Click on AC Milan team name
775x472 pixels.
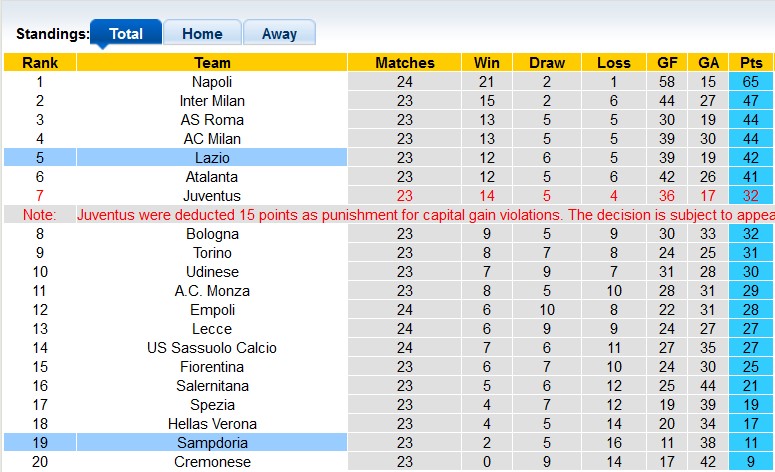(x=212, y=139)
